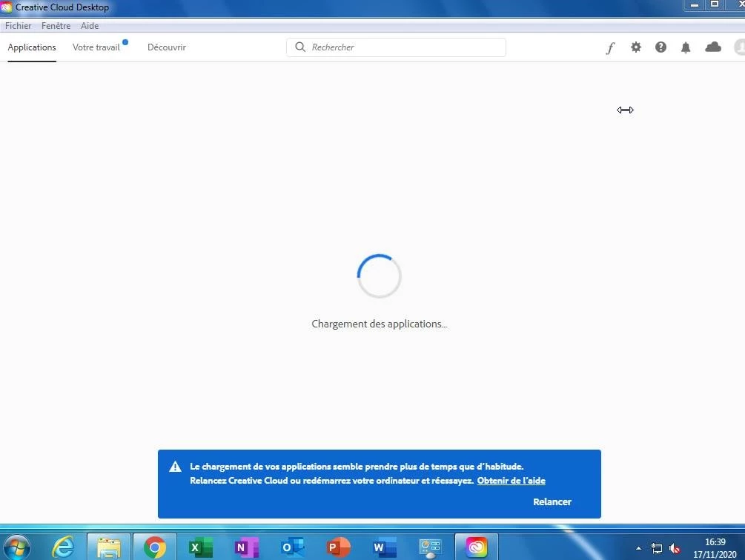Open preferences via the gear icon
Image resolution: width=745 pixels, height=560 pixels.
[x=636, y=47]
